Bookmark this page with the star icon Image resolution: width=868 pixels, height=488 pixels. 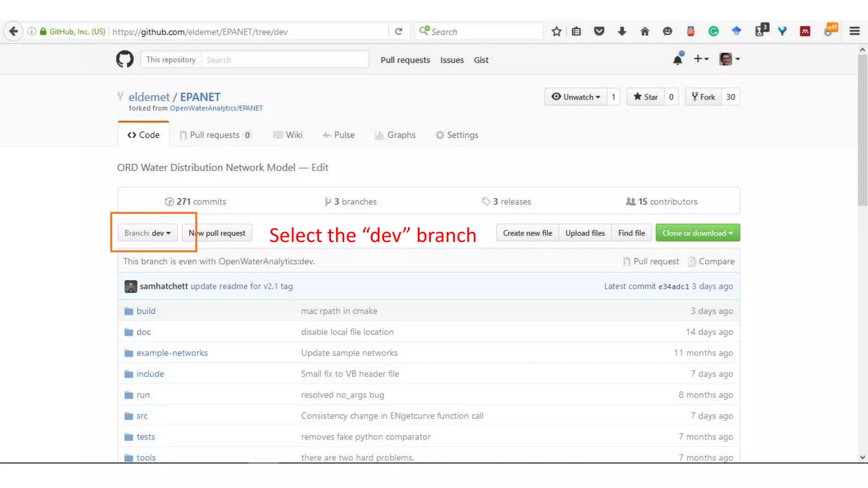[556, 31]
